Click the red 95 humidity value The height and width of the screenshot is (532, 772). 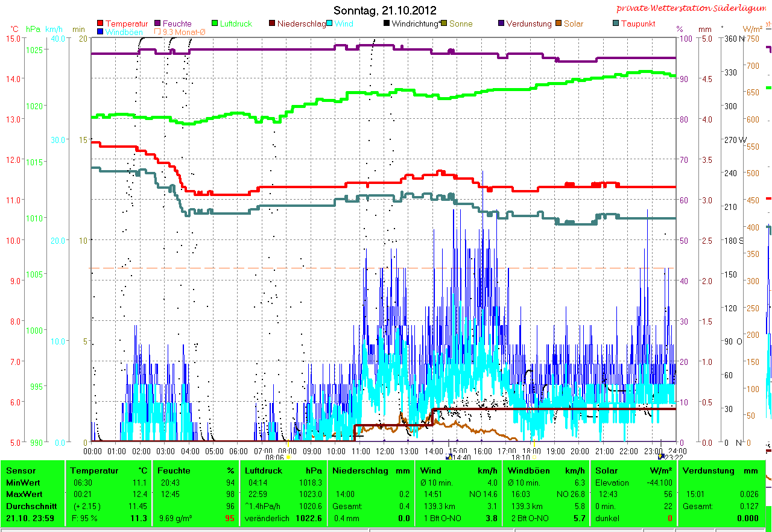(x=229, y=518)
